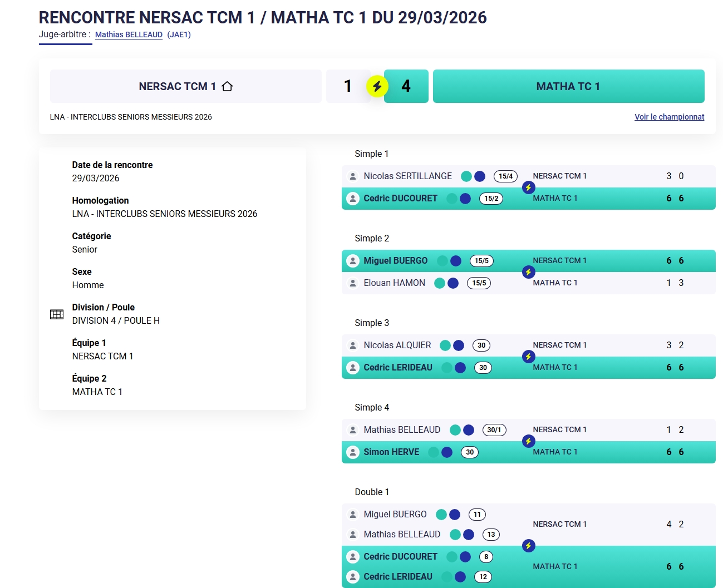Click the 15/4 ranking badge for Nicolas SERTILLANGE
This screenshot has width=723, height=588.
pos(505,176)
